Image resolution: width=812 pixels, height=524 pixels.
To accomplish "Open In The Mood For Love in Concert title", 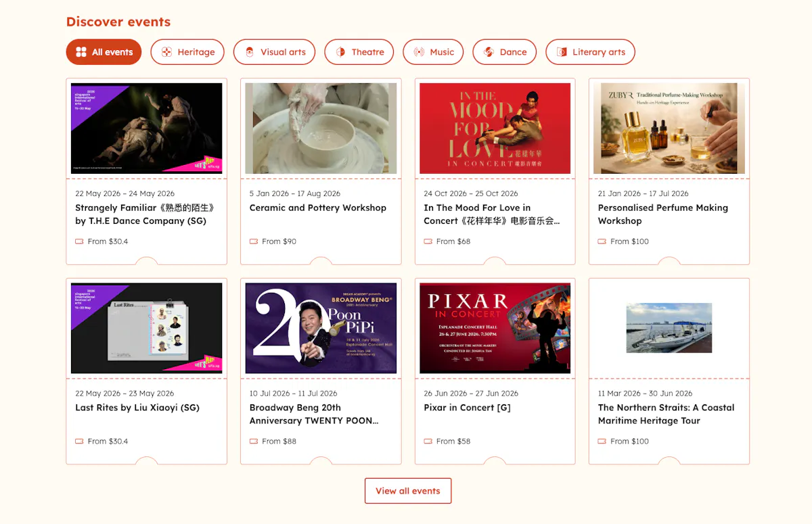I will tap(492, 214).
